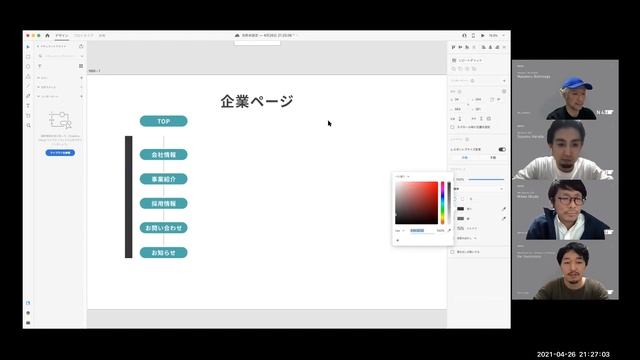Pick fill color with the upper eyedropper
The image size is (640, 360).
[504, 209]
